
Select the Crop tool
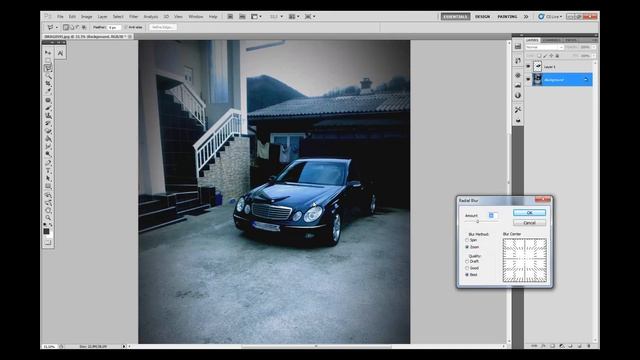pyautogui.click(x=48, y=84)
